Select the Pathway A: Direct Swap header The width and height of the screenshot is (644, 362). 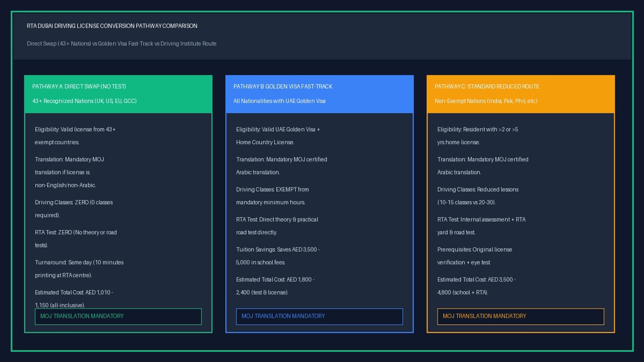click(118, 94)
